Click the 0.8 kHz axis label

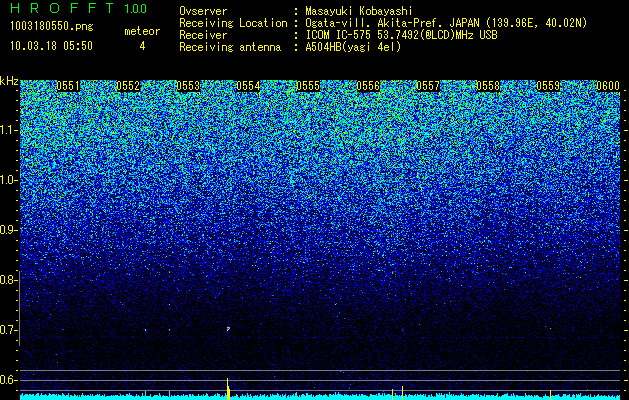pos(7,280)
